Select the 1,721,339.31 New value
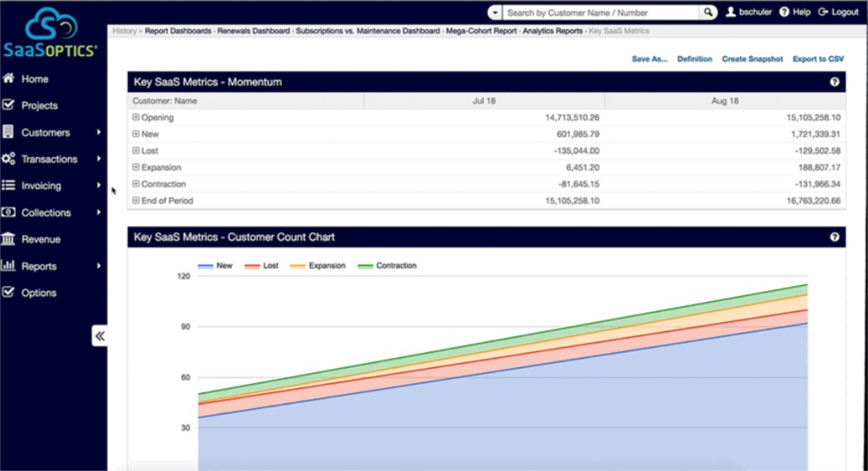The image size is (868, 471). tap(815, 134)
